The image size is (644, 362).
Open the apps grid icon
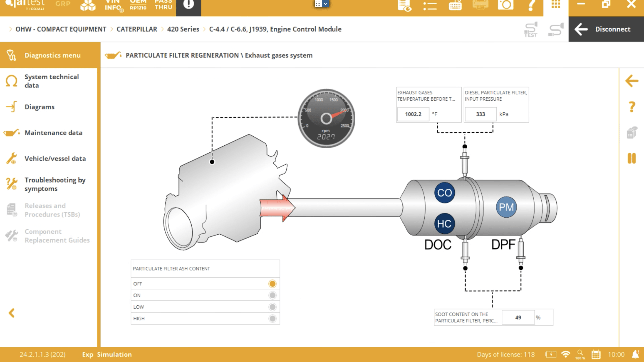point(556,4)
